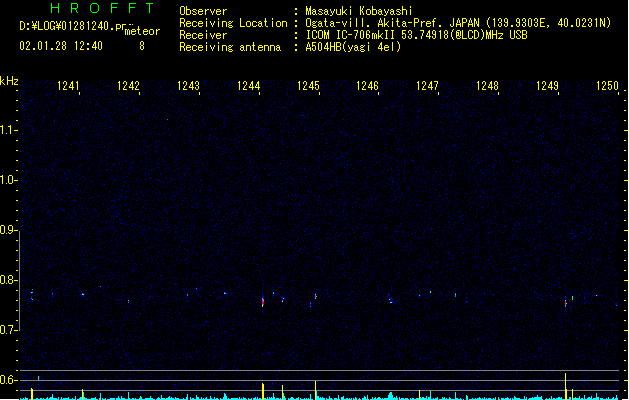Screen dimensions: 629x400
Task: Click the 'Receiver' field label
Action: coord(203,35)
